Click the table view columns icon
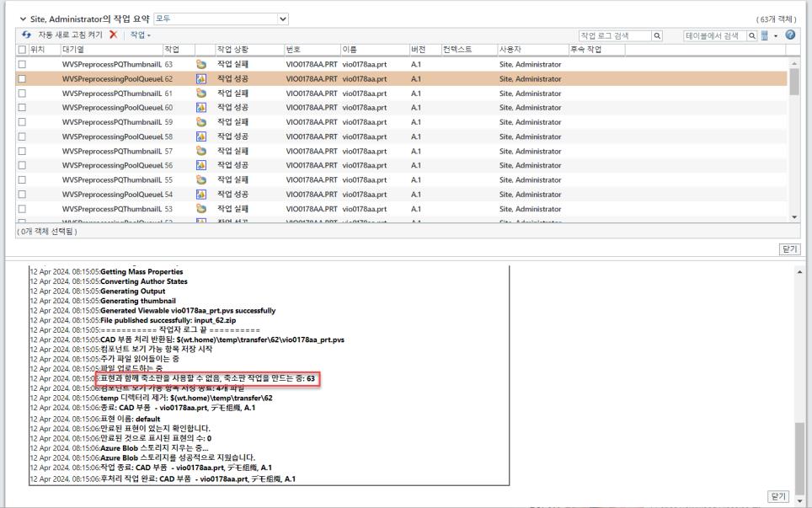 (764, 35)
